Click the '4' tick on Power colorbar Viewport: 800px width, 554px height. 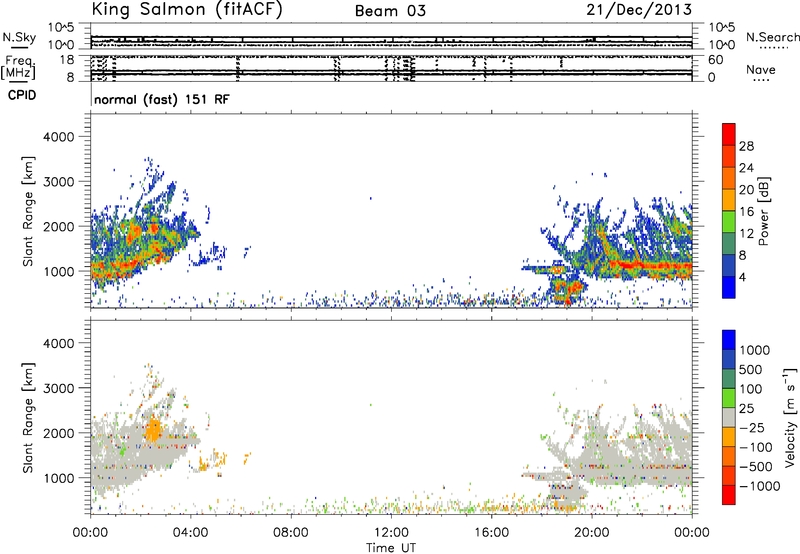[x=743, y=277]
